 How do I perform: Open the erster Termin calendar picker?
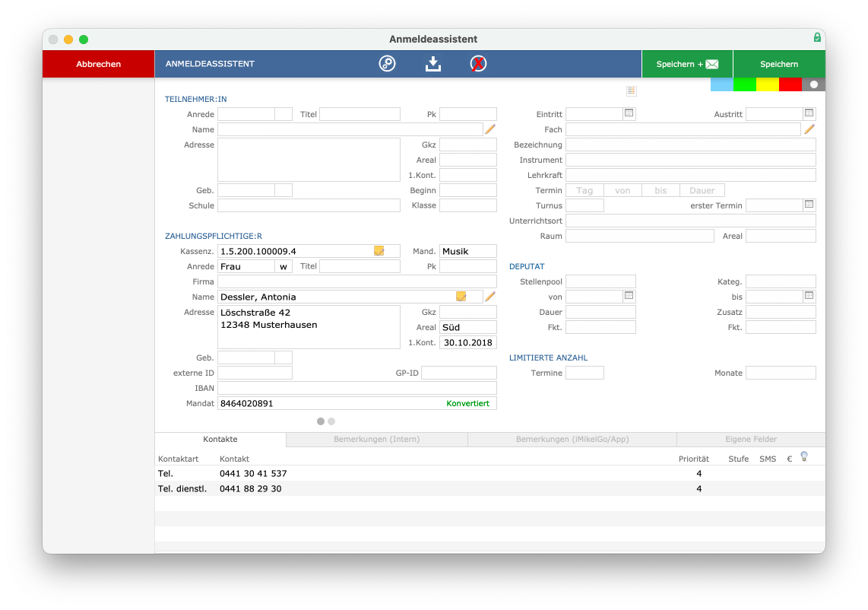(809, 205)
